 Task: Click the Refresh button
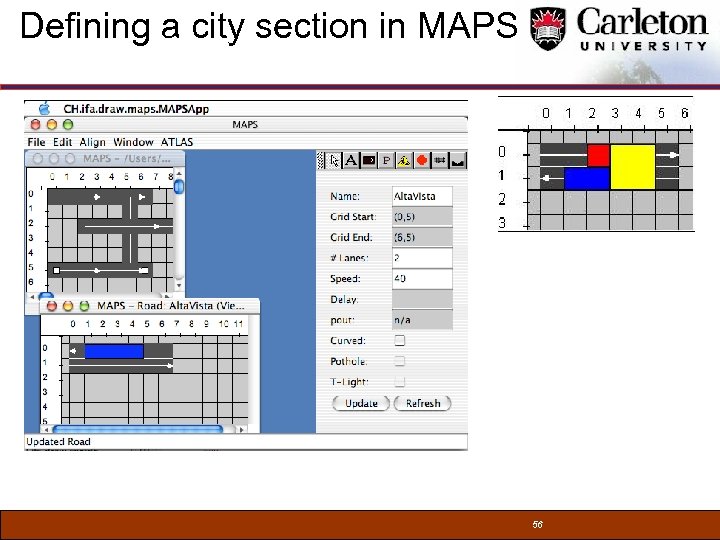[422, 403]
